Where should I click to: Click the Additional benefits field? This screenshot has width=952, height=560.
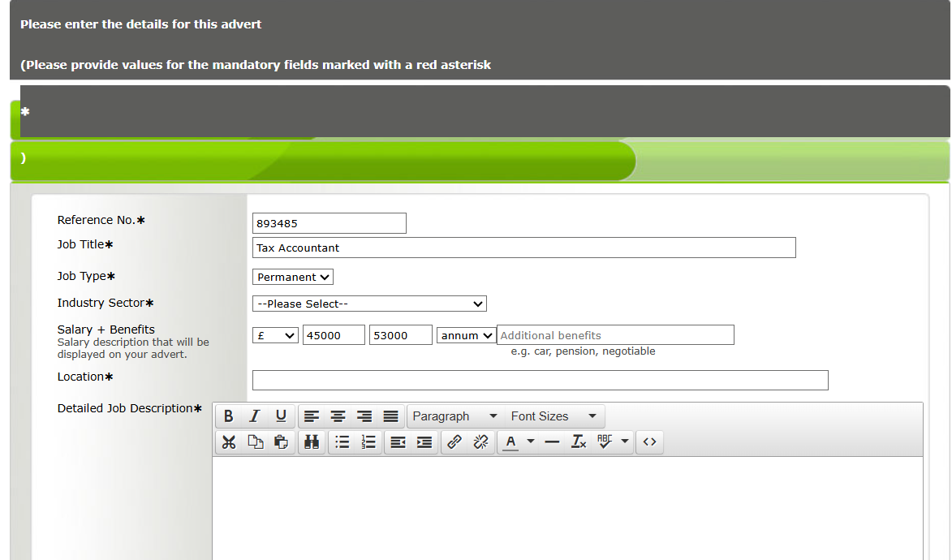616,334
